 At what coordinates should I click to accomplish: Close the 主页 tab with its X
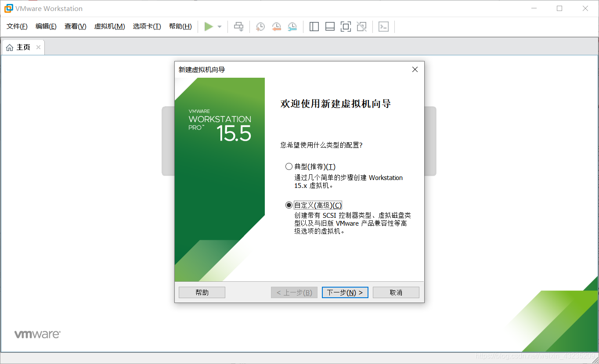[38, 47]
